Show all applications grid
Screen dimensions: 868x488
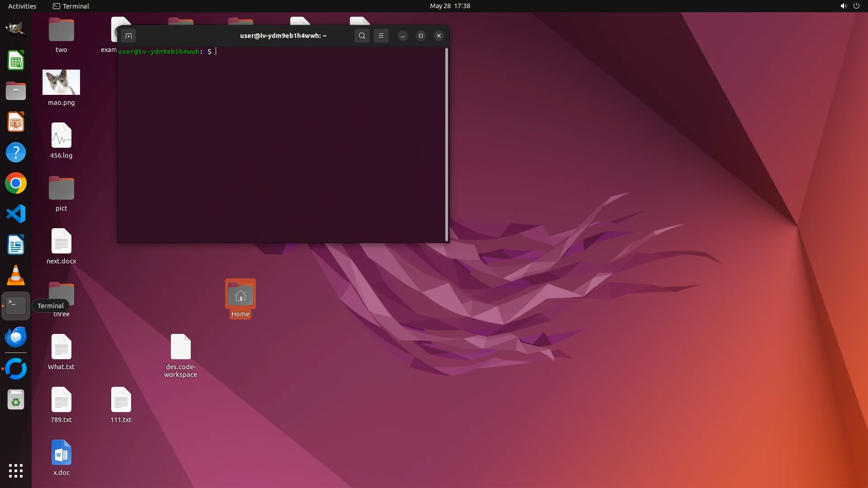(16, 471)
